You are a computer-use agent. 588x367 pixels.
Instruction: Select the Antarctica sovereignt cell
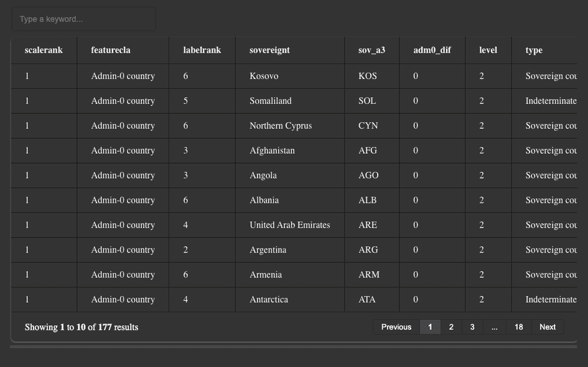pos(269,300)
